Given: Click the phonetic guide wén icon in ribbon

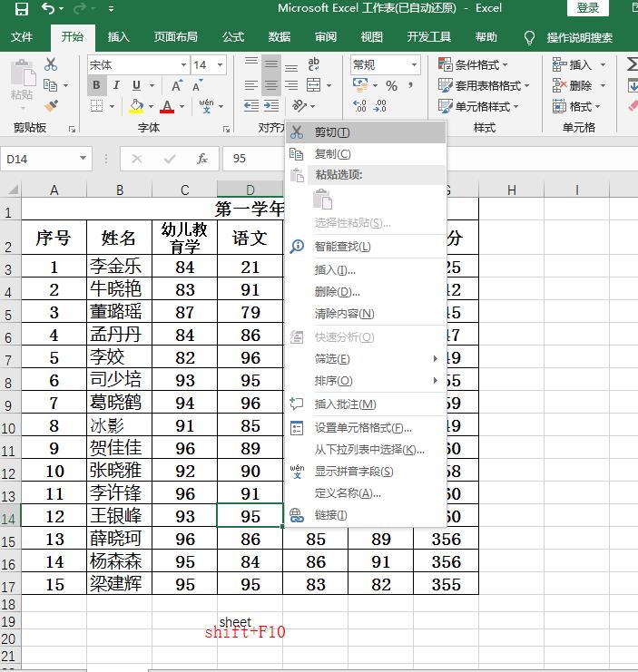Looking at the screenshot, I should (x=207, y=106).
